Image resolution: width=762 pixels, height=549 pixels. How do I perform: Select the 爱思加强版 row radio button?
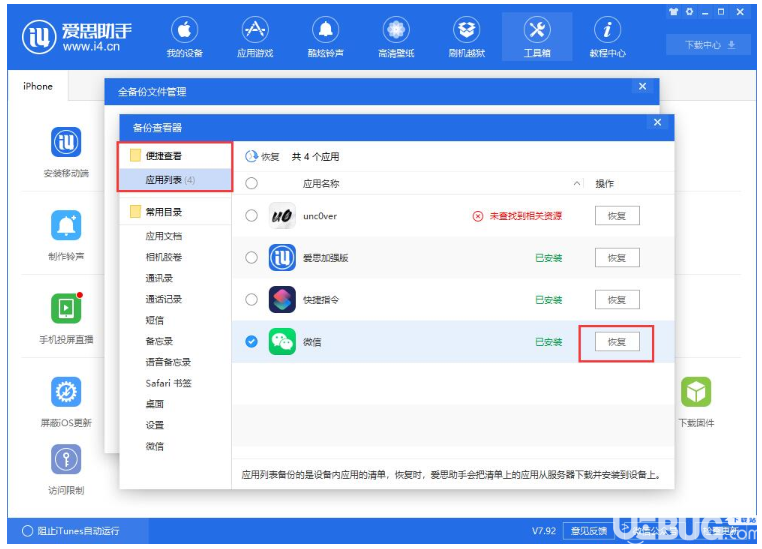pyautogui.click(x=251, y=257)
